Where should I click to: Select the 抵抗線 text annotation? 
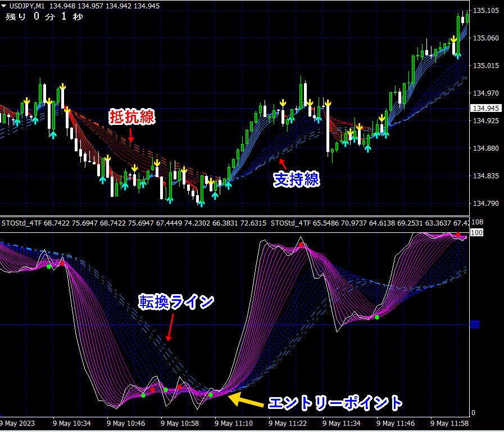131,117
